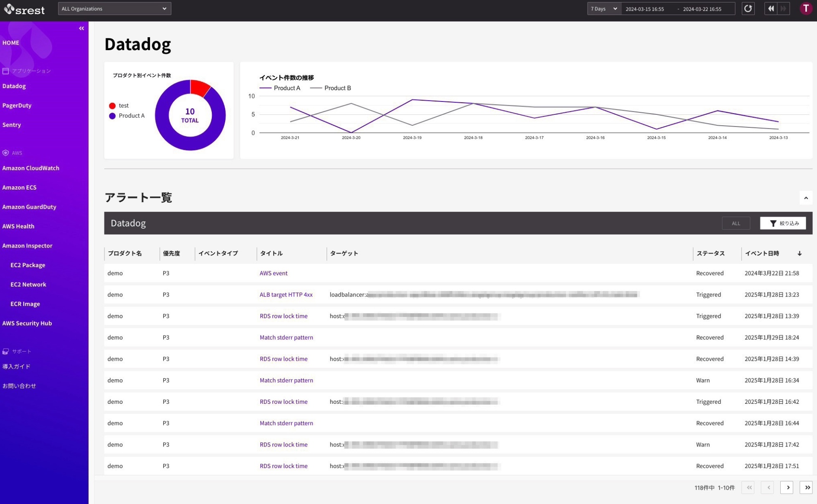The image size is (817, 504).
Task: Open the ALB target HTTP 4xx link
Action: (x=286, y=295)
